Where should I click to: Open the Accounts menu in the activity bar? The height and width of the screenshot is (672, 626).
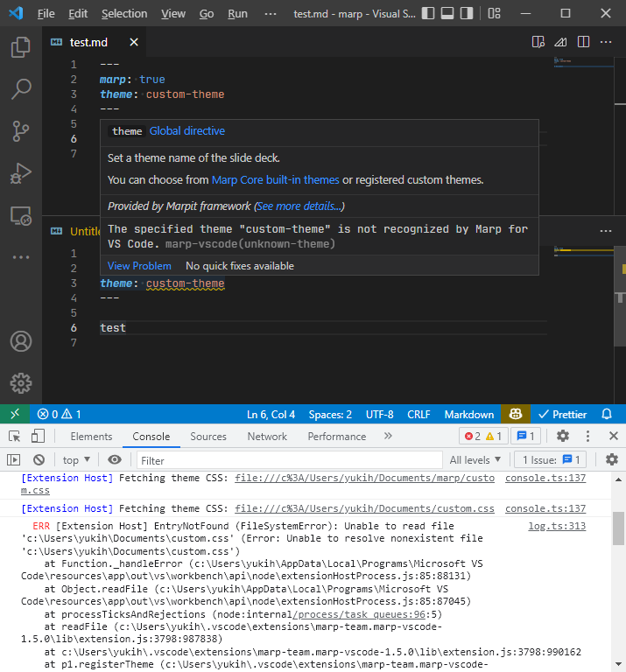21,341
